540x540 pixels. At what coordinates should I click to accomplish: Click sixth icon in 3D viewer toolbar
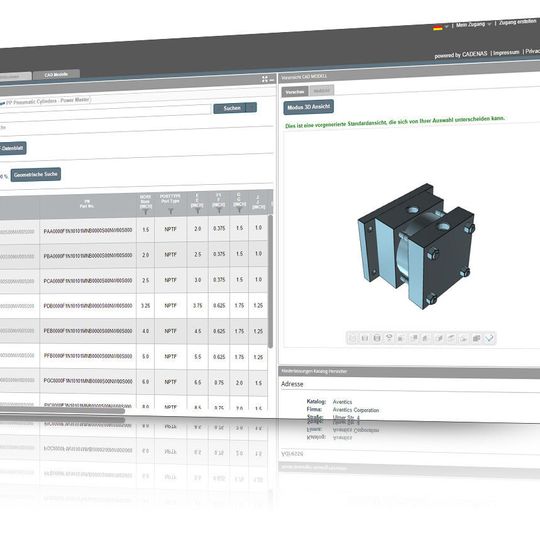[x=414, y=338]
